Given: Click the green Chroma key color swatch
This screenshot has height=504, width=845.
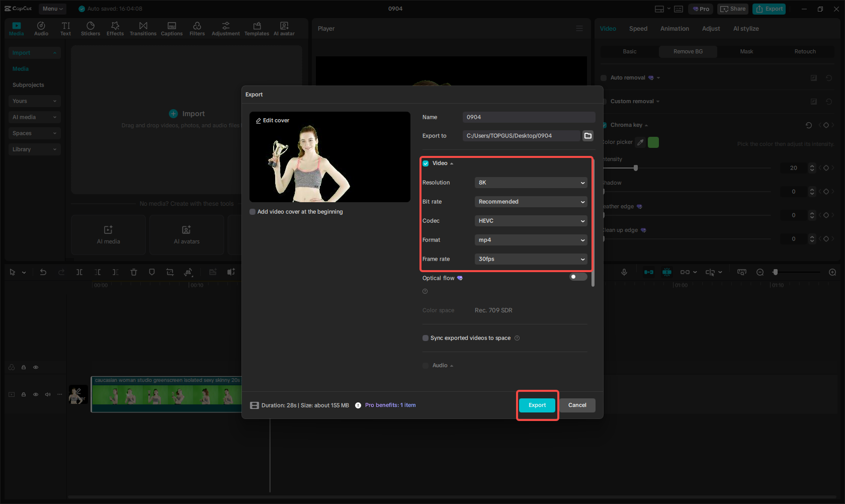Looking at the screenshot, I should (x=653, y=142).
